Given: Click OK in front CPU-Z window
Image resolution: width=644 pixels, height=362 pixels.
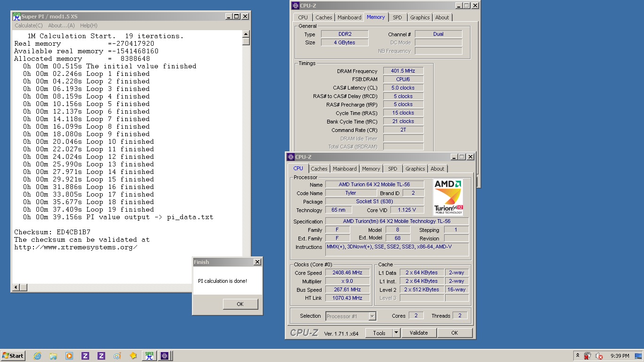Looking at the screenshot, I should (454, 333).
